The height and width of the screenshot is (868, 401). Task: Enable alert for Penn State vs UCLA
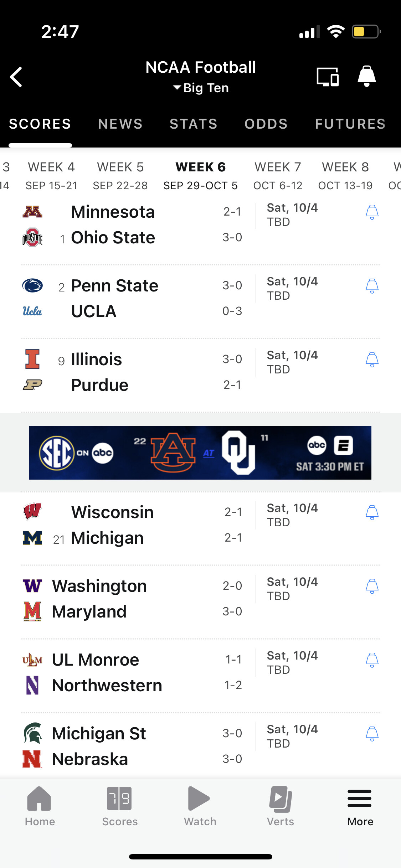pyautogui.click(x=372, y=286)
